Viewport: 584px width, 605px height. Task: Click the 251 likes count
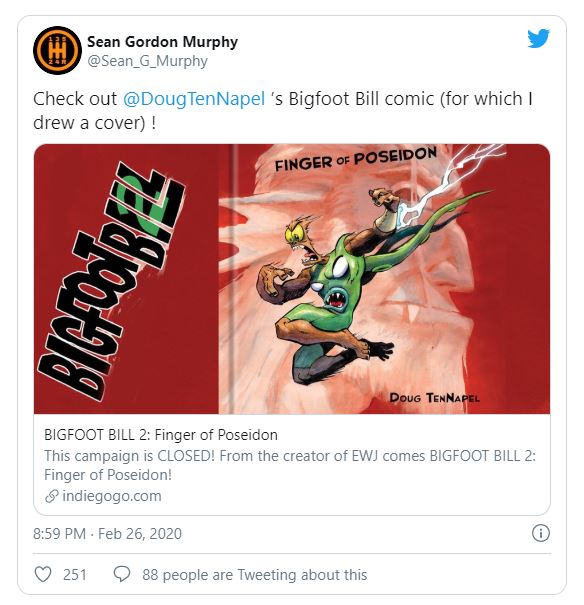tap(75, 575)
